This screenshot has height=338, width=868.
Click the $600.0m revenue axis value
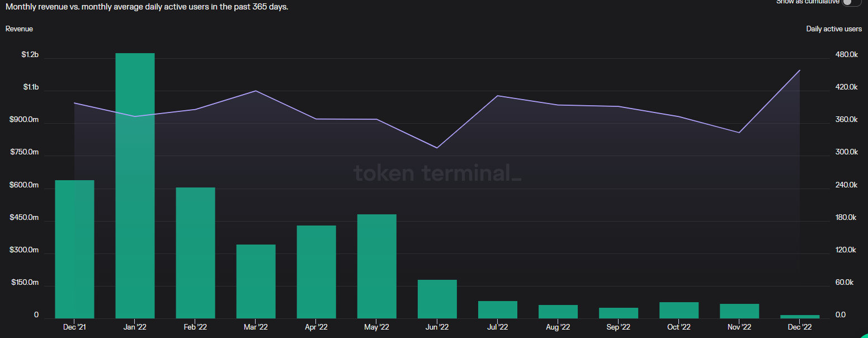click(25, 185)
